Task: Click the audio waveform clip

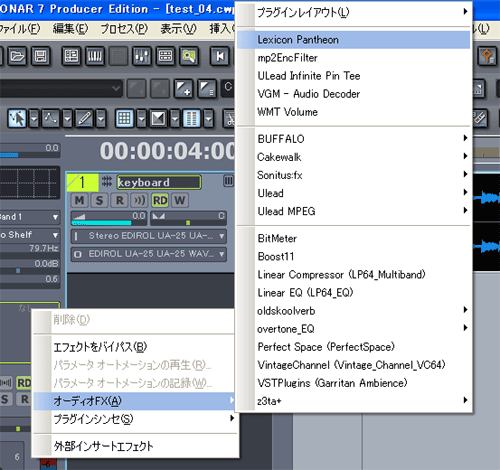Action: coord(486,221)
